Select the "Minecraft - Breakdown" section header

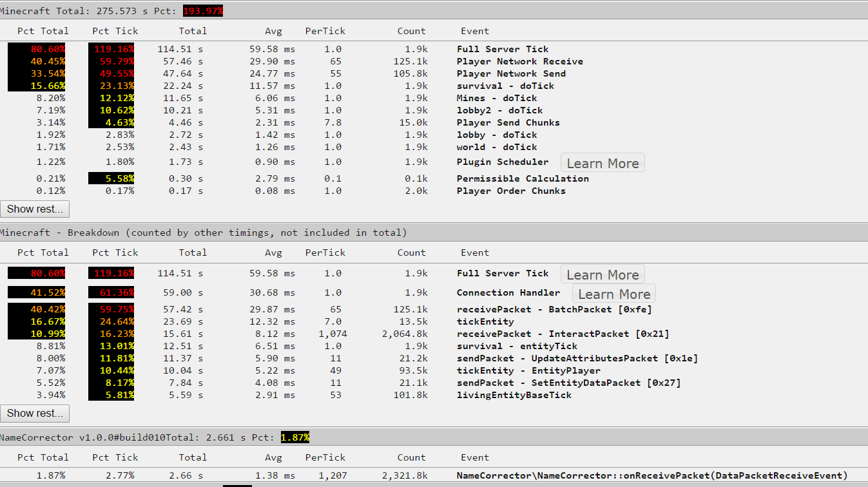click(434, 233)
